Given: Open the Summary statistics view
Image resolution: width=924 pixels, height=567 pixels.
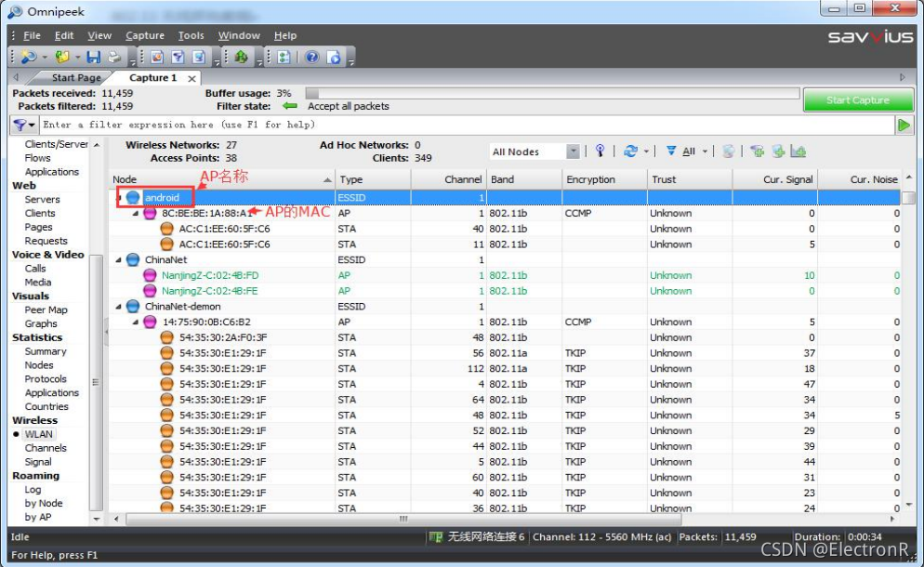Looking at the screenshot, I should [46, 351].
